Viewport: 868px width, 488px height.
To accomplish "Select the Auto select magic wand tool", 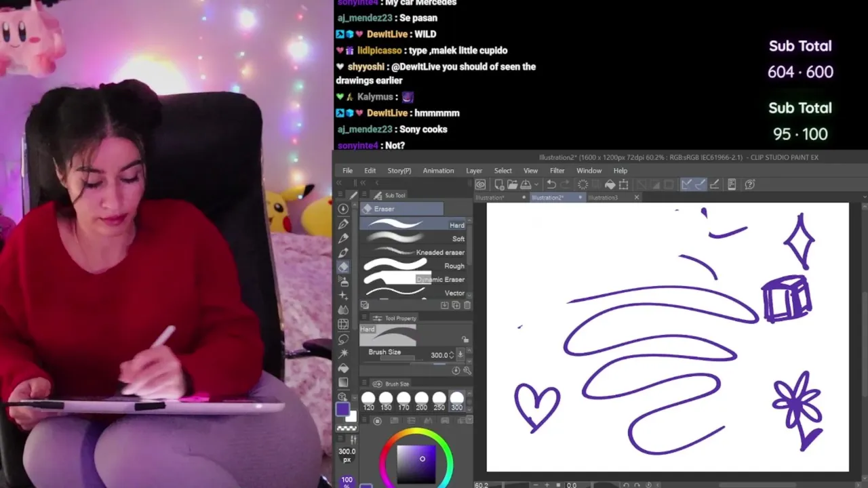I will click(343, 354).
